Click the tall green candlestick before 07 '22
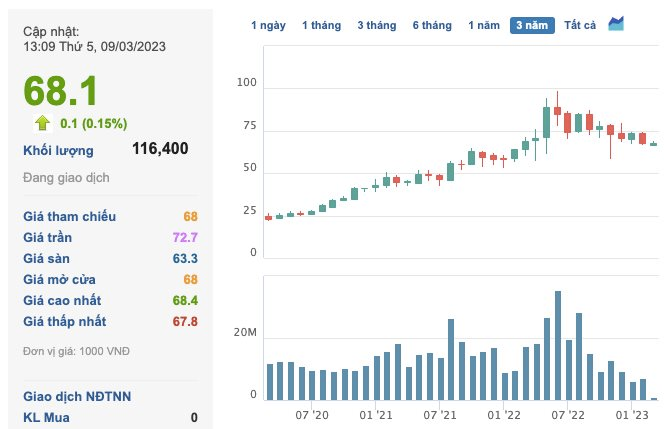Screen dimensions: 664x429 [x=546, y=122]
